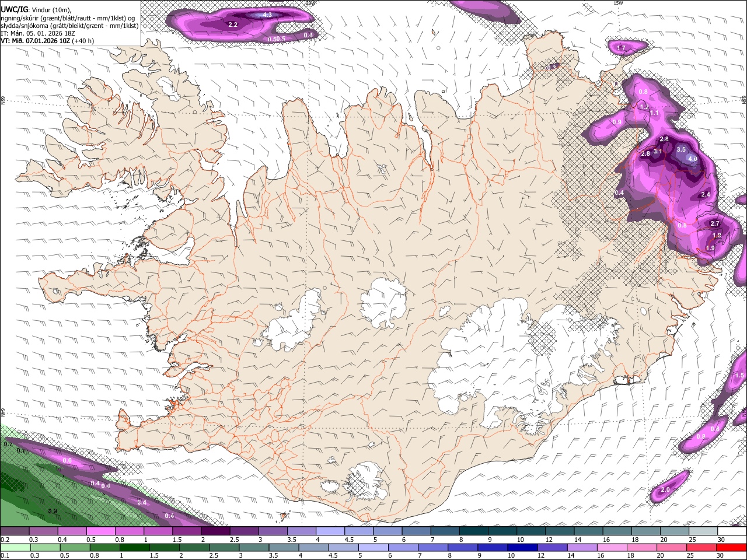Select the 0.9 value in the green rain area
Screen dimensions: 747x560
53,512
